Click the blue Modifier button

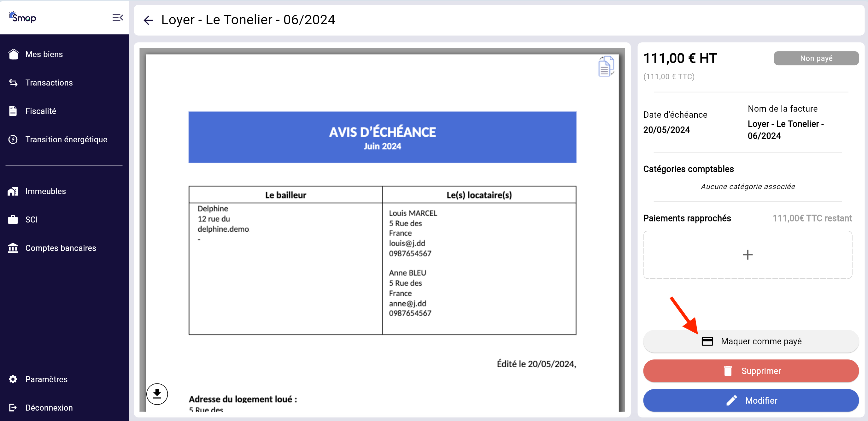coord(750,400)
